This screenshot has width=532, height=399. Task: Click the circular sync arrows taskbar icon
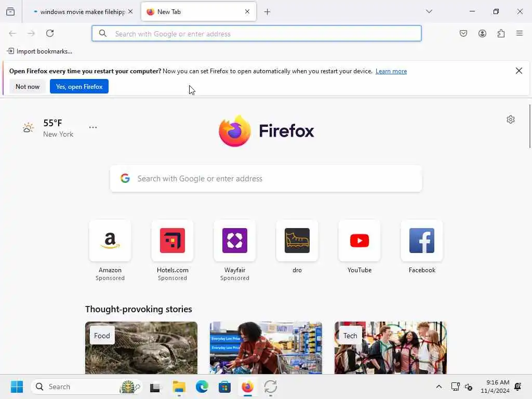pos(270,387)
